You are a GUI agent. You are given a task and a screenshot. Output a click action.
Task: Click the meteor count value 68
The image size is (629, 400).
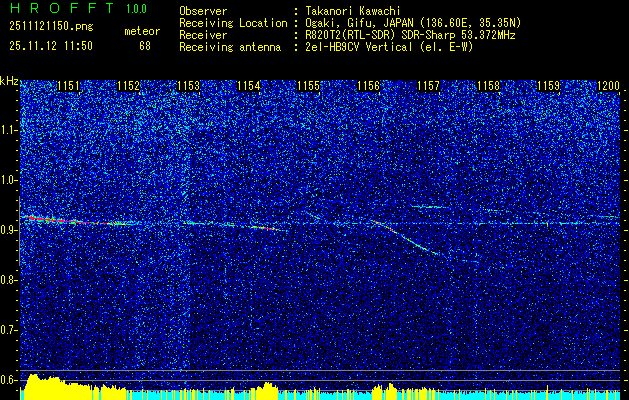pos(145,45)
